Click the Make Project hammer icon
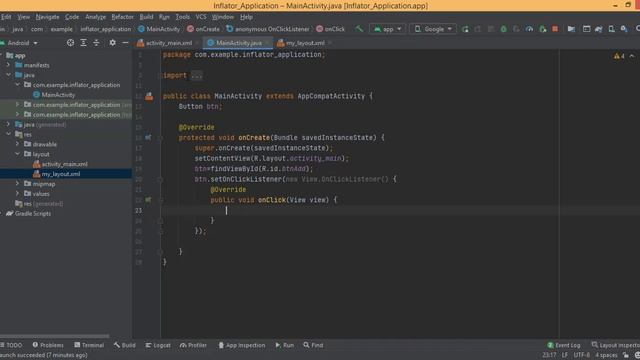 tap(359, 29)
